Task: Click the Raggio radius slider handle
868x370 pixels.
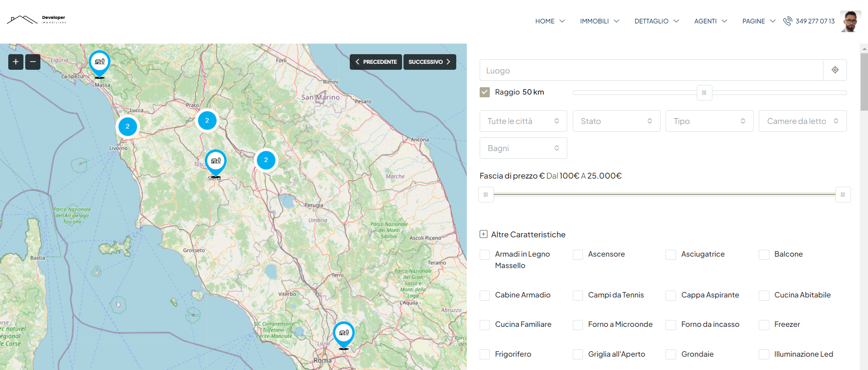Action: pos(704,93)
